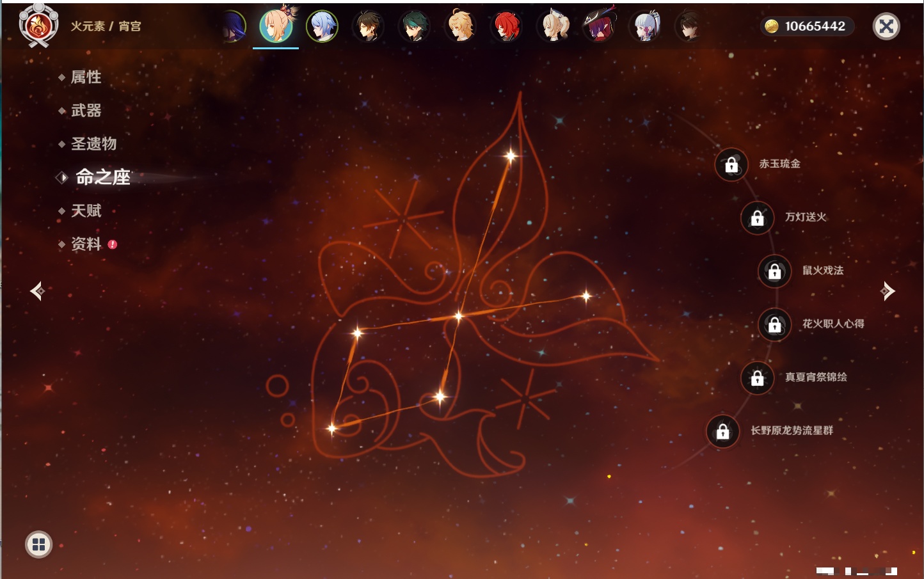The height and width of the screenshot is (579, 924).
Task: Click the central crossing star of the constellation
Action: pyautogui.click(x=458, y=315)
